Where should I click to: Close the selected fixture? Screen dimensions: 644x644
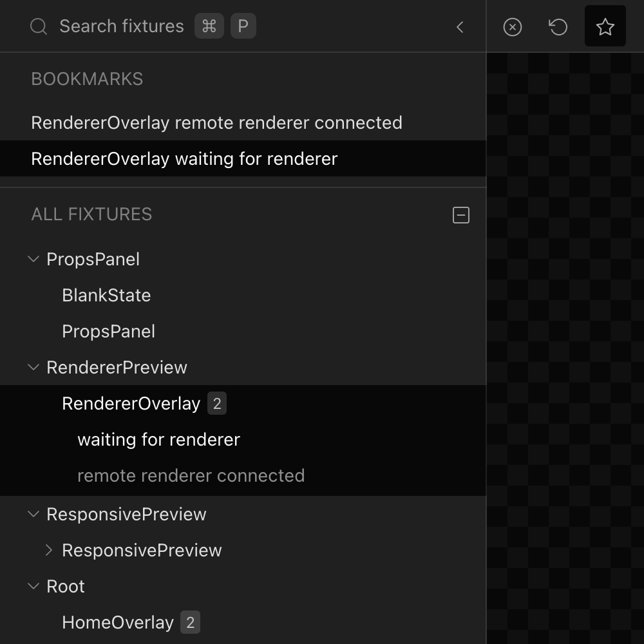point(513,26)
